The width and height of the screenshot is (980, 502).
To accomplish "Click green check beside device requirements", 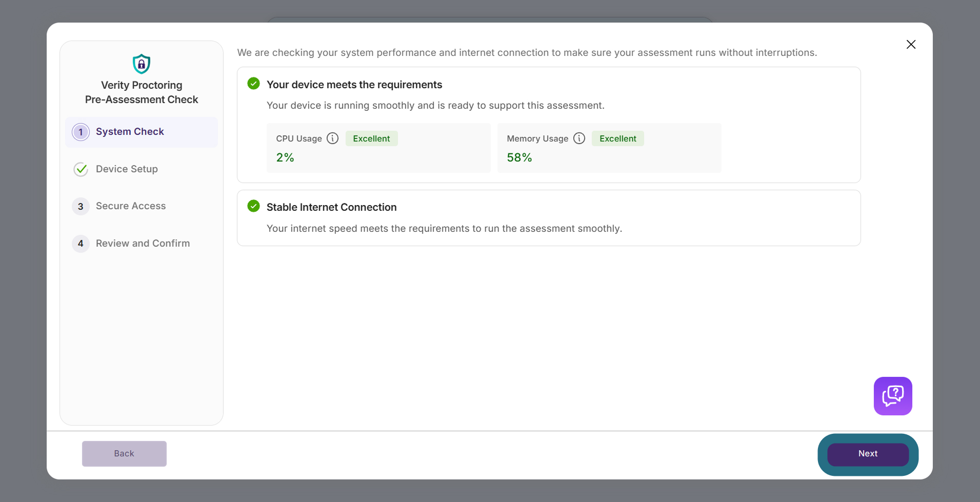I will click(253, 84).
